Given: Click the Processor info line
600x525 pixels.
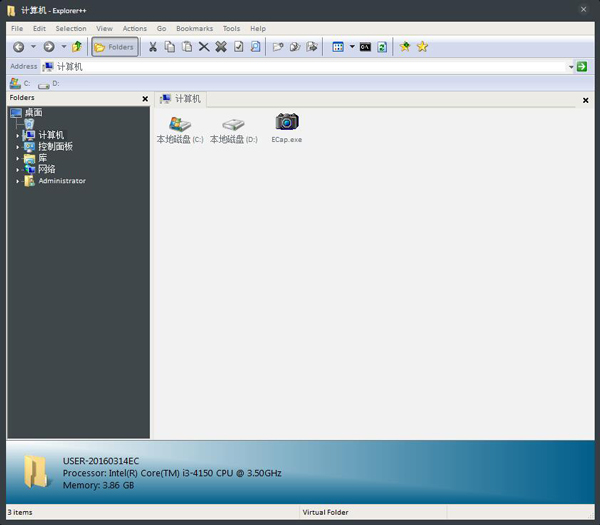Looking at the screenshot, I should [x=172, y=473].
